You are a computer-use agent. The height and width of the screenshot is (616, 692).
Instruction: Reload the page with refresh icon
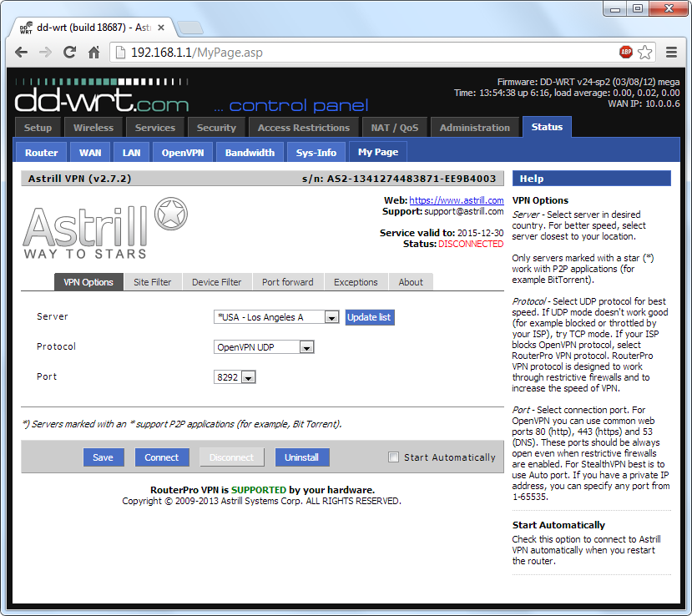69,53
